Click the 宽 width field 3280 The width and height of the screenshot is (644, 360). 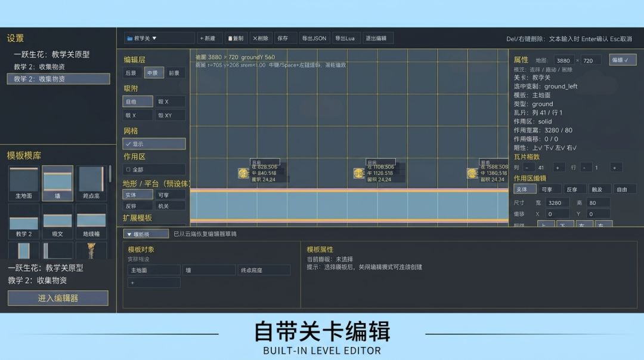[558, 202]
